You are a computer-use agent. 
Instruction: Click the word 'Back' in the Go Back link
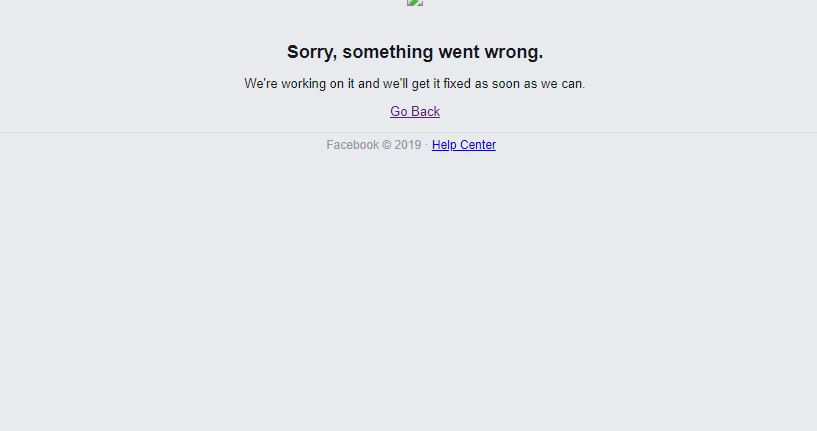click(426, 112)
